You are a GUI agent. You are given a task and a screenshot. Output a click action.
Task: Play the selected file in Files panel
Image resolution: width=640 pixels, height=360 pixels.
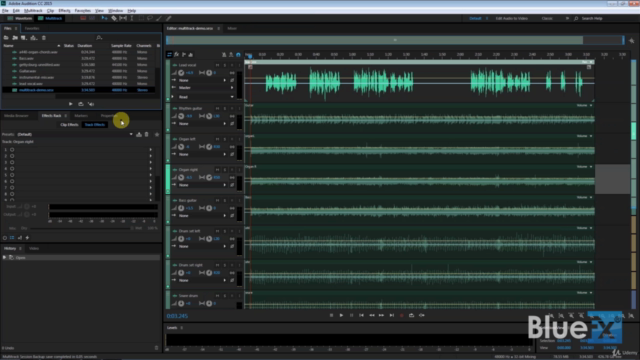(x=71, y=104)
